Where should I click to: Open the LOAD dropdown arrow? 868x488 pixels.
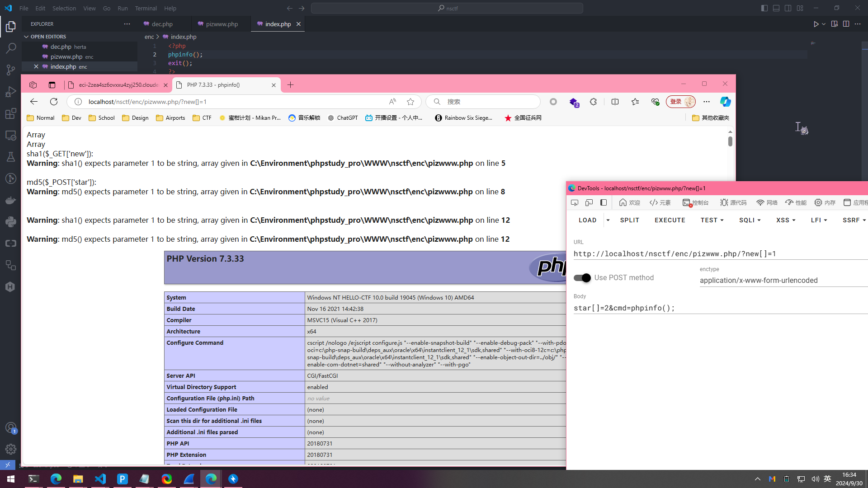tap(608, 220)
